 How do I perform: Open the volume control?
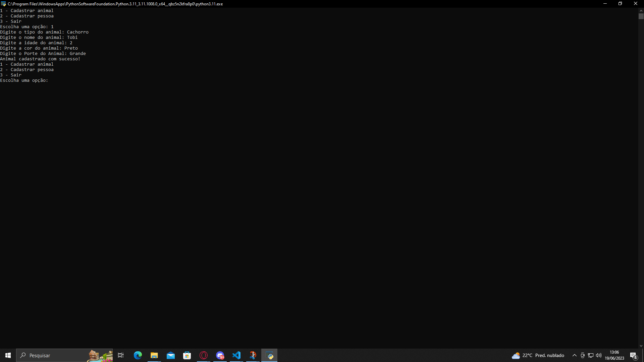pyautogui.click(x=599, y=355)
